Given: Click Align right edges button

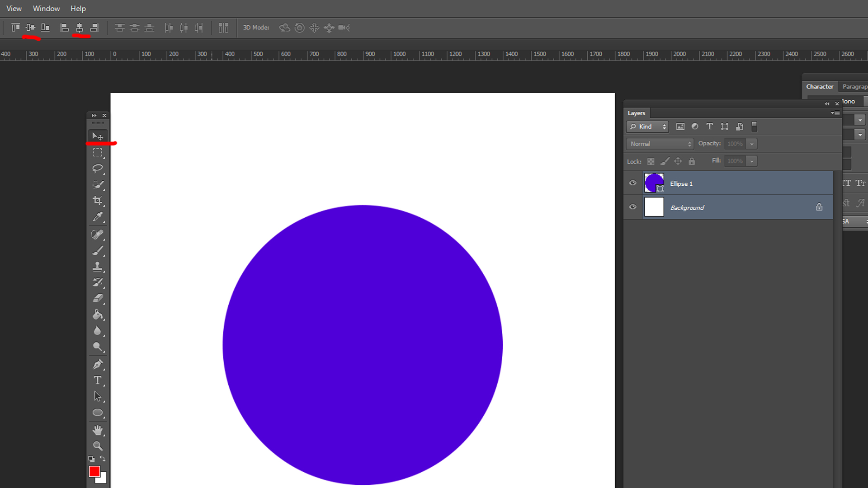Looking at the screenshot, I should coord(94,28).
